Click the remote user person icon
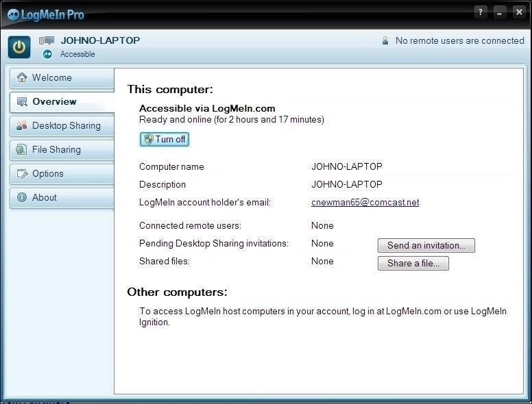The height and width of the screenshot is (404, 532). click(x=385, y=40)
